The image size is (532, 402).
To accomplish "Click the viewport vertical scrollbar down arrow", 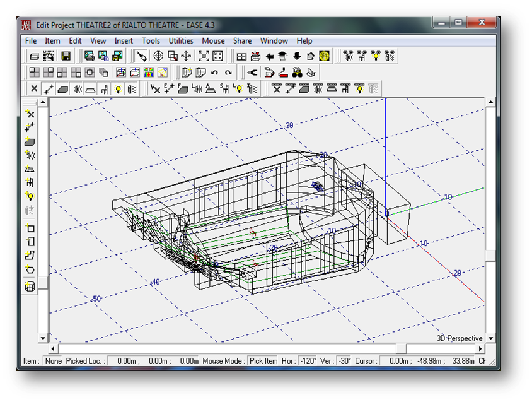I will [x=490, y=338].
